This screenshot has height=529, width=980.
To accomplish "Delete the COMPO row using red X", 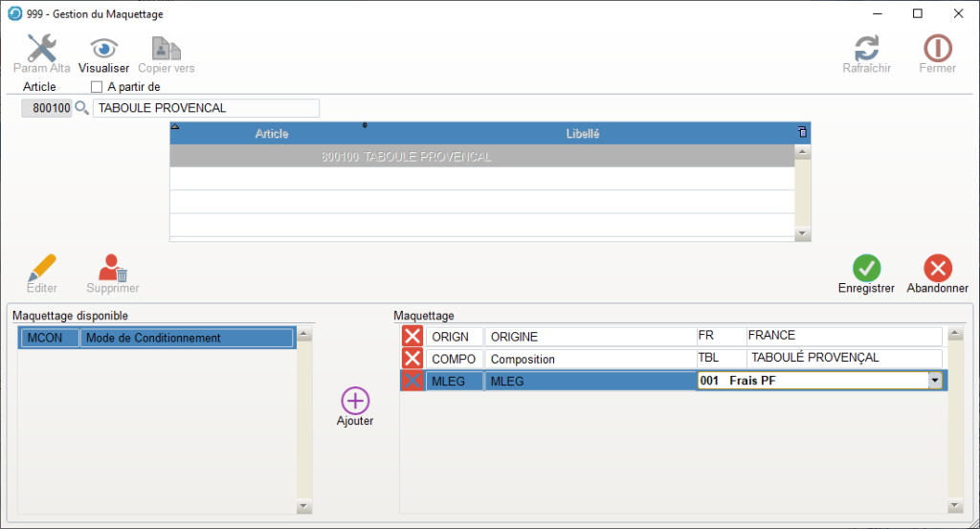I will point(412,358).
